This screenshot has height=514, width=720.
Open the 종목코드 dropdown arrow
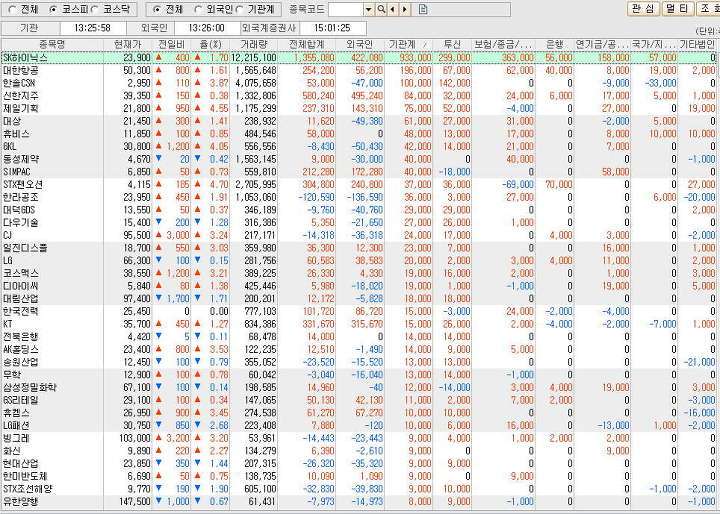(x=369, y=9)
